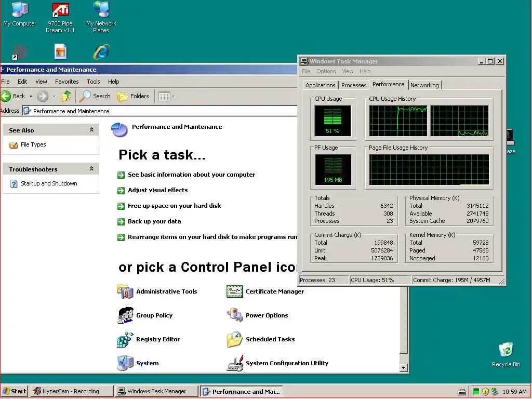Click the CPU Usage 51 % gauge
The width and height of the screenshot is (532, 399).
pyautogui.click(x=333, y=121)
